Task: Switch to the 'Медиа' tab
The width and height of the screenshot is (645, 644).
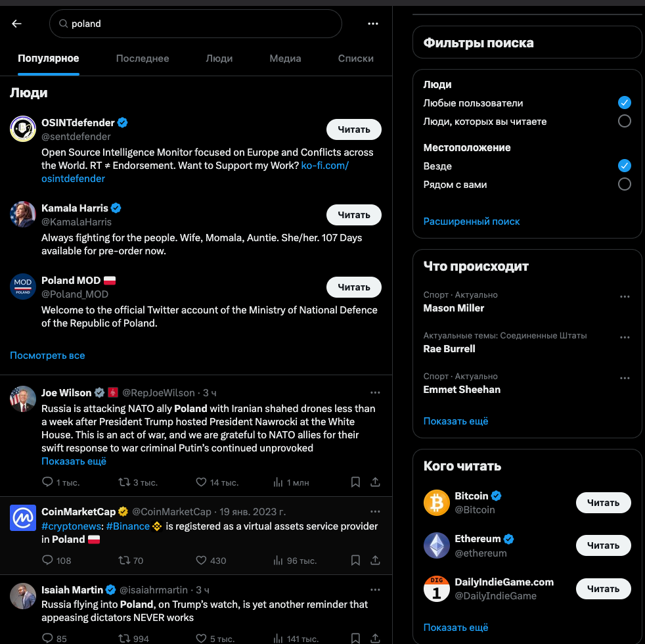Action: click(285, 58)
